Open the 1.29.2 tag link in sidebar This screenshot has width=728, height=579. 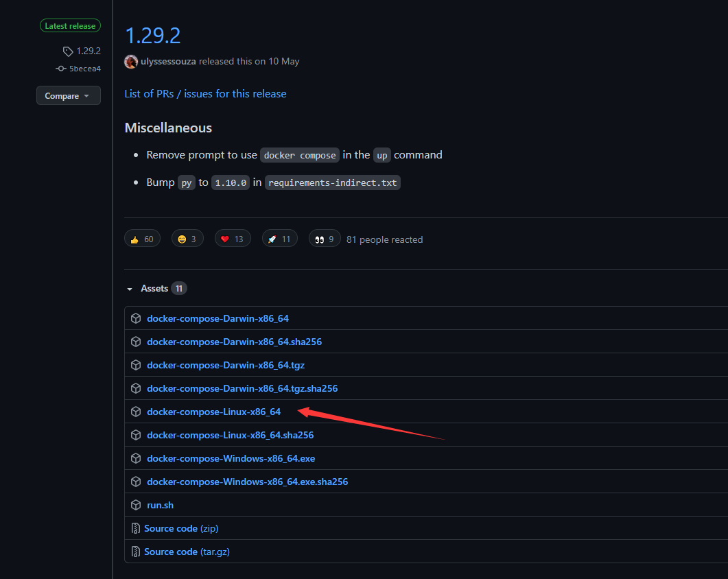click(89, 51)
